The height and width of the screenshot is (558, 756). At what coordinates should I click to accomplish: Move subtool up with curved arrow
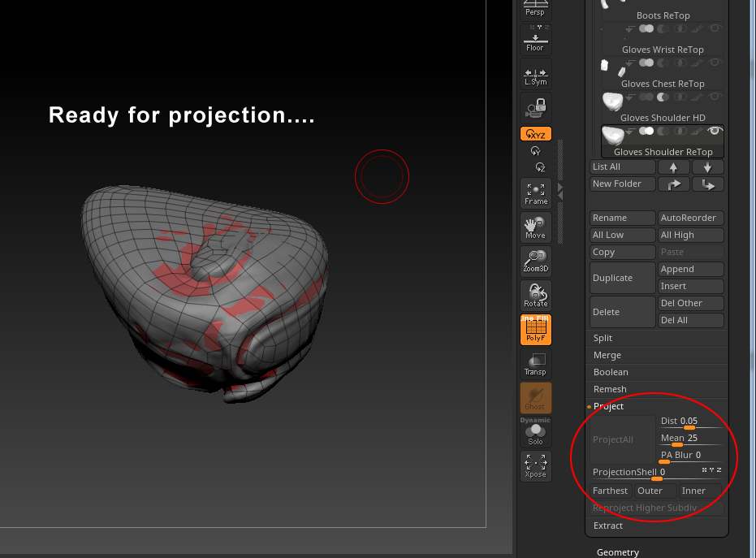tap(673, 184)
